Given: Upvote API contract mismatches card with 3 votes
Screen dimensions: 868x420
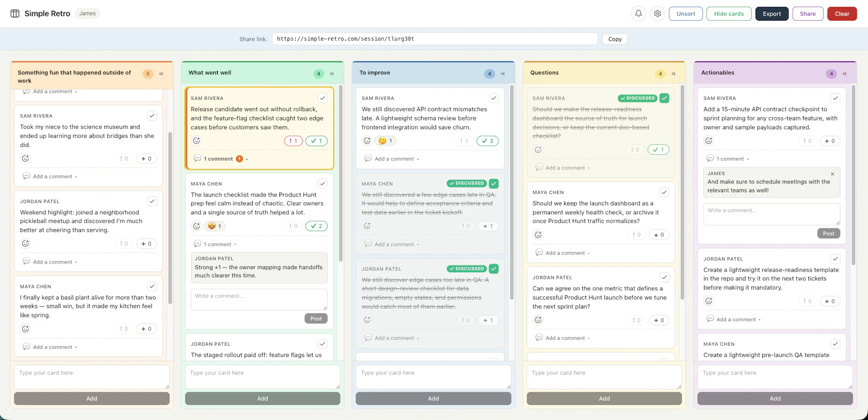Looking at the screenshot, I should [x=487, y=141].
